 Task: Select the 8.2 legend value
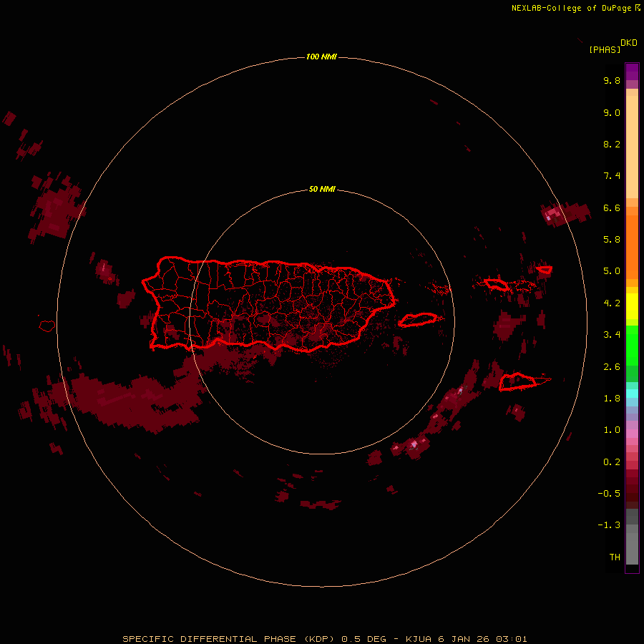pos(612,144)
